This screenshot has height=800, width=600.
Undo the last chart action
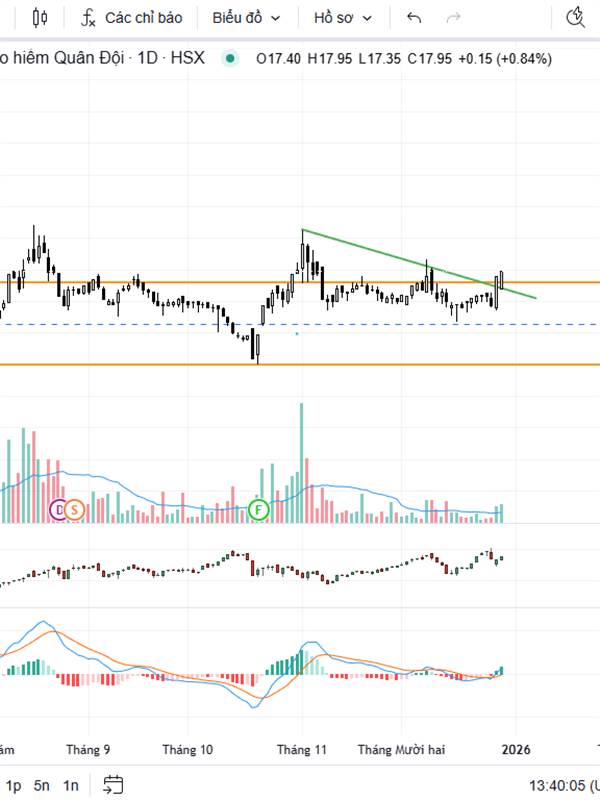[414, 18]
